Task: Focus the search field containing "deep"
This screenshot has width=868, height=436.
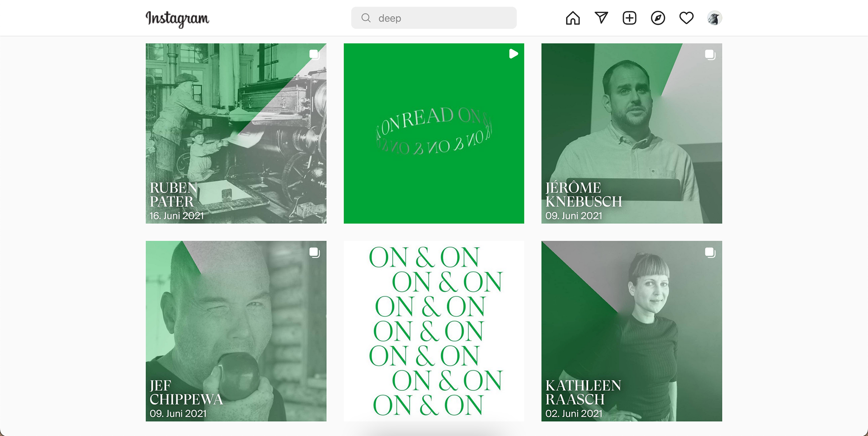Action: (434, 18)
